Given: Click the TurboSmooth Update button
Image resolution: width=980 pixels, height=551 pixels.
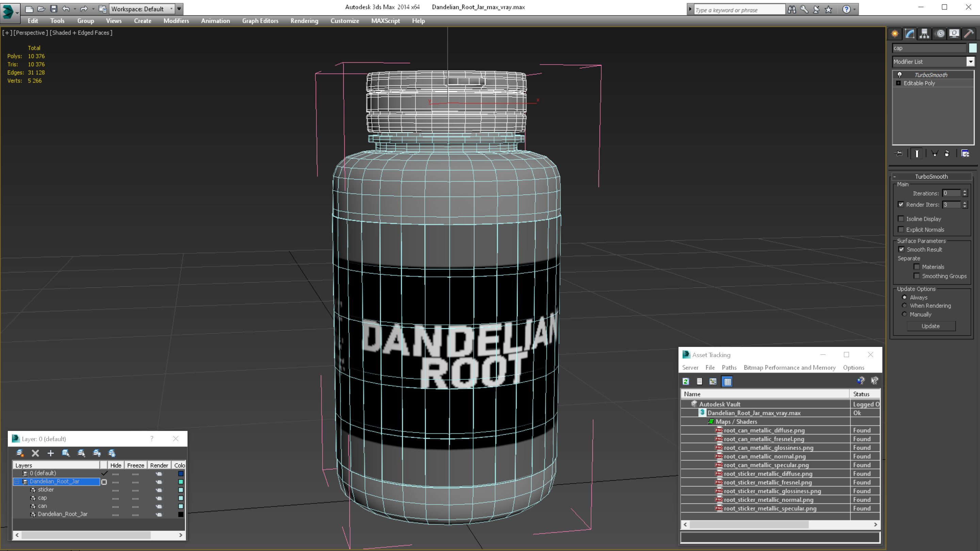Looking at the screenshot, I should (x=931, y=326).
